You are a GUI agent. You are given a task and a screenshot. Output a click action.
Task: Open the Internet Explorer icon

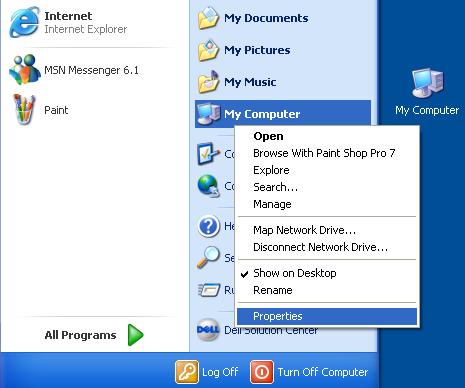24,23
